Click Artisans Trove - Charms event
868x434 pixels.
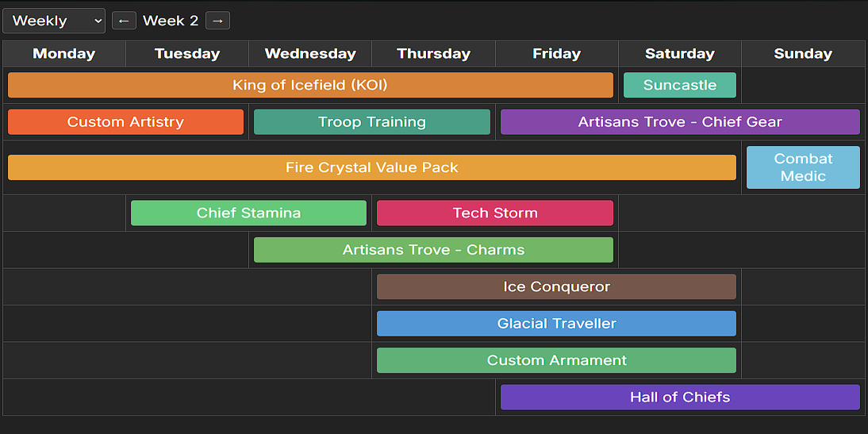tap(433, 250)
